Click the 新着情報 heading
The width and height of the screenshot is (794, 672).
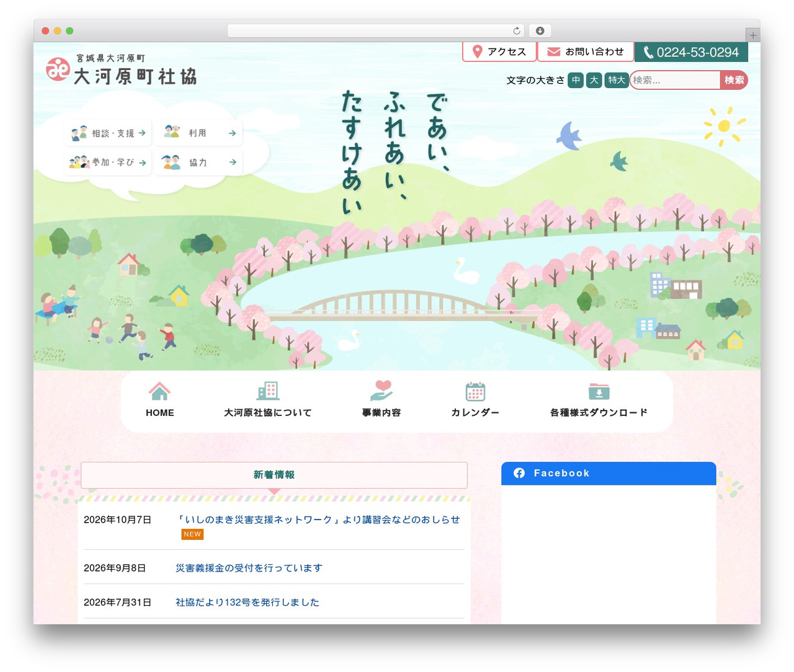[x=274, y=475]
